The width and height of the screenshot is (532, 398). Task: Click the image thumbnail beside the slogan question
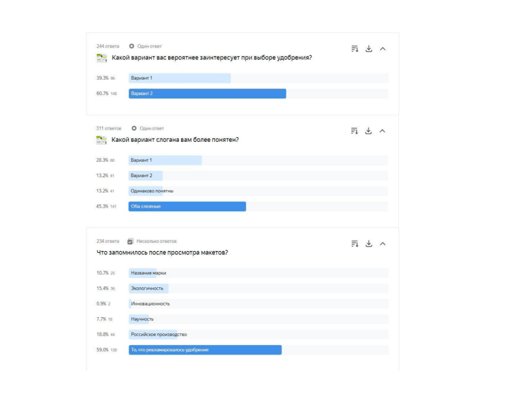pos(102,140)
